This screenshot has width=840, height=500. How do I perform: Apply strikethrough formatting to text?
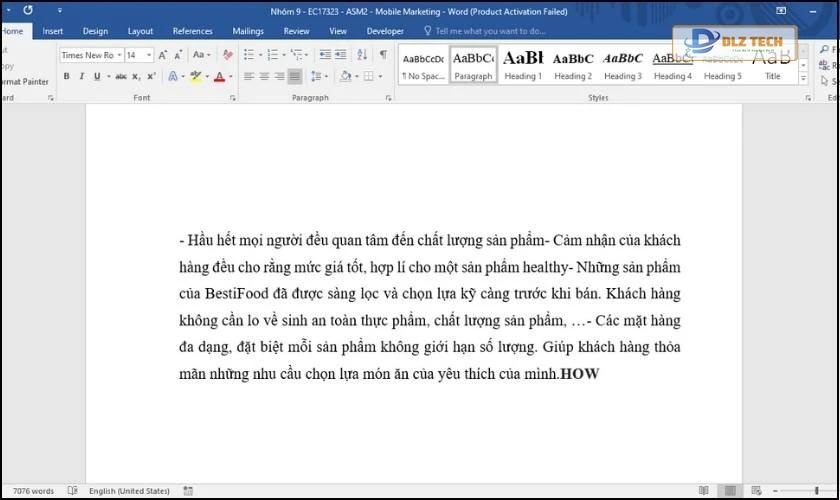coord(121,76)
